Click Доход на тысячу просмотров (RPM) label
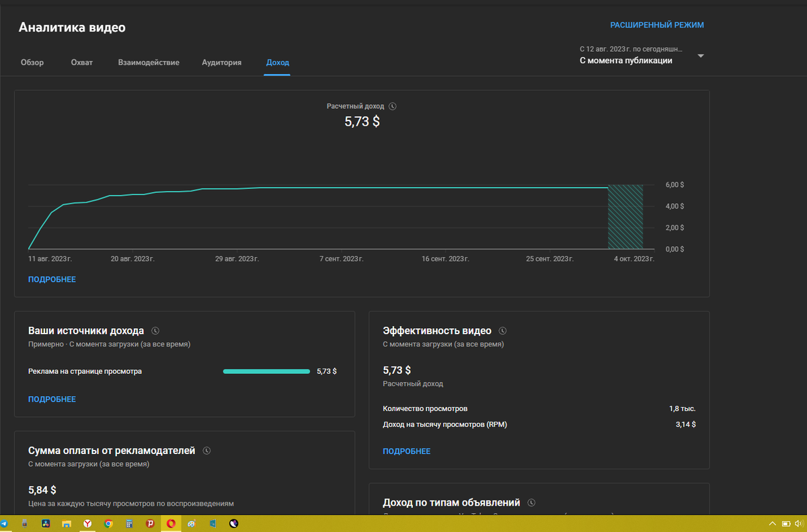Image resolution: width=807 pixels, height=532 pixels. [445, 424]
